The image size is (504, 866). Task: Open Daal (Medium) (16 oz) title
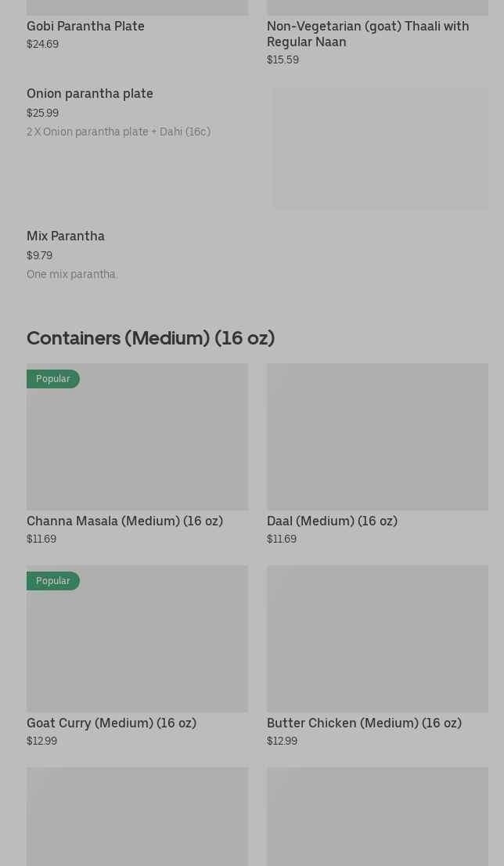tap(332, 521)
